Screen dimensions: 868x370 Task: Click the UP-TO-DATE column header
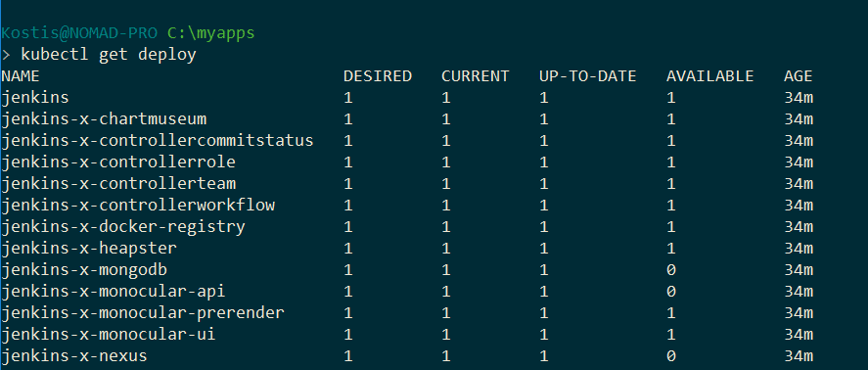coord(588,76)
